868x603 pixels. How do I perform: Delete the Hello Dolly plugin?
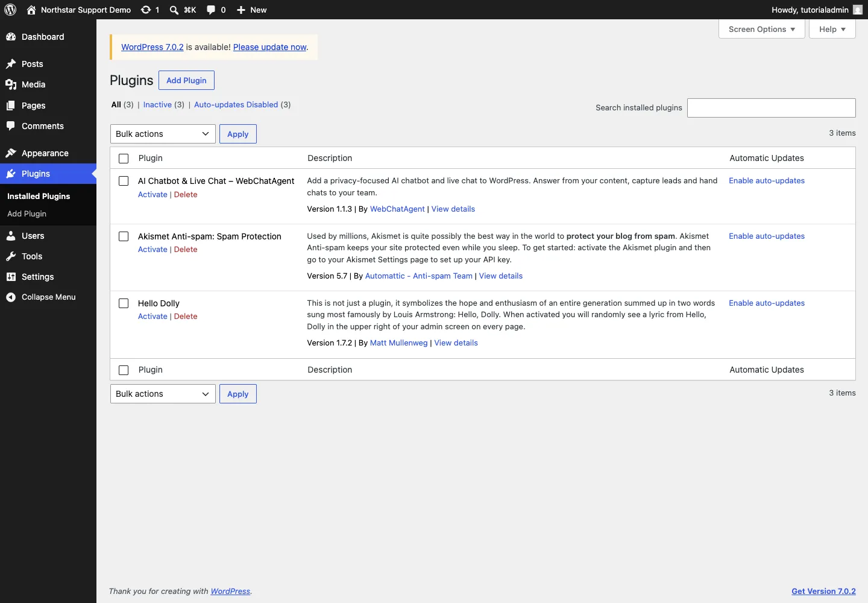click(186, 316)
